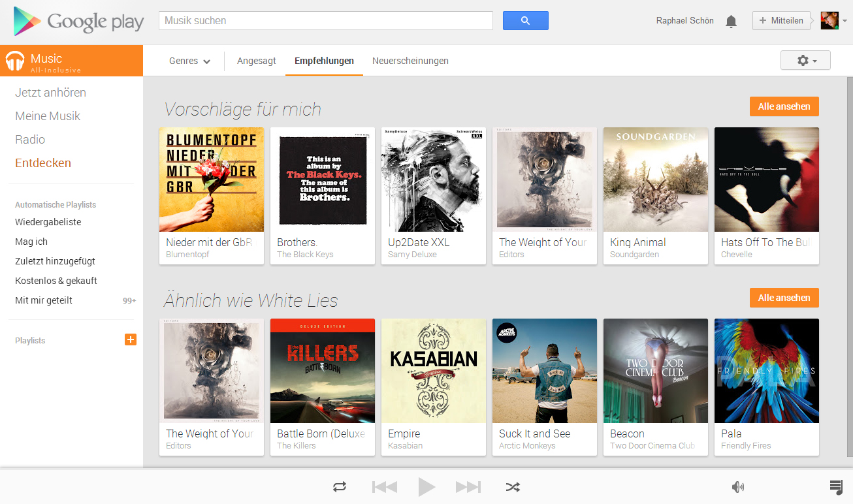Screen dimensions: 853x504
Task: Open Zuletzt hinzugefügt playlist
Action: pos(56,261)
